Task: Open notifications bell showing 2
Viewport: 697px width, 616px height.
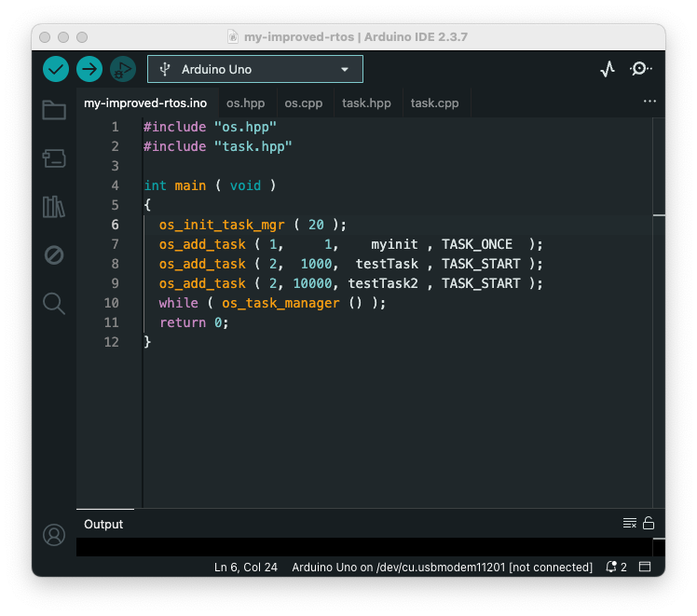Action: coord(616,568)
